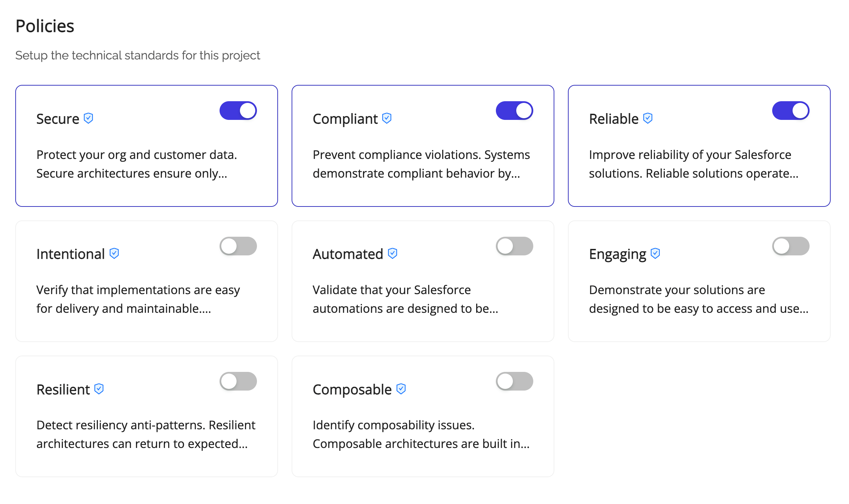
Task: Enable the Composable policy toggle
Action: (x=515, y=381)
